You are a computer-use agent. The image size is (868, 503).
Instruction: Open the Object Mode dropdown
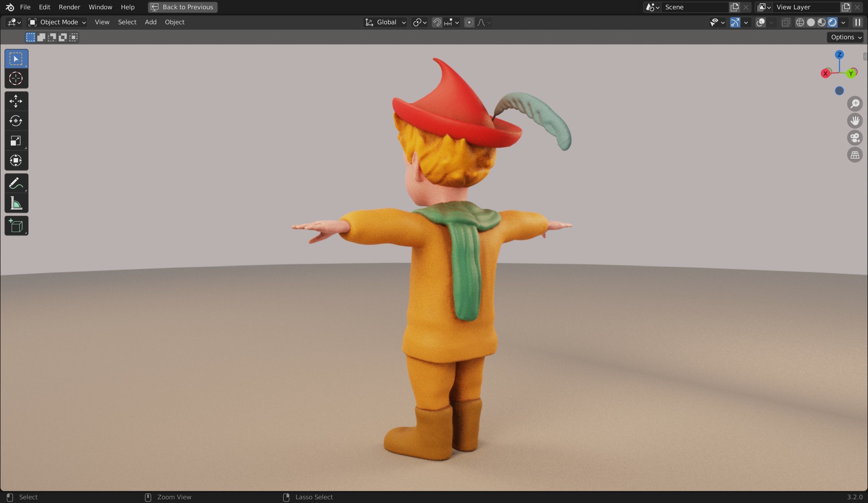[57, 22]
